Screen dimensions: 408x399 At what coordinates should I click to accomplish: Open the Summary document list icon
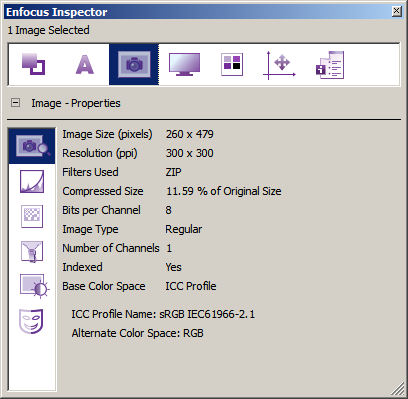[x=330, y=65]
